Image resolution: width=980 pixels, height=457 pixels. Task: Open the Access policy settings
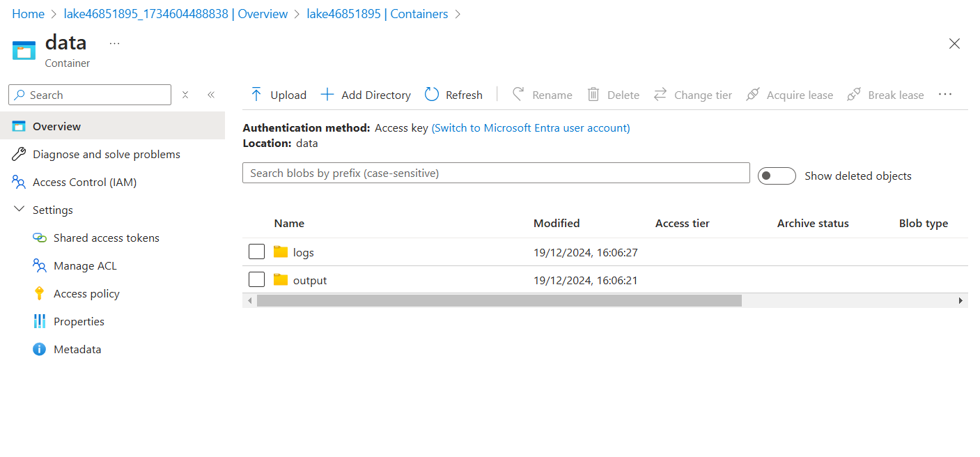pos(85,293)
